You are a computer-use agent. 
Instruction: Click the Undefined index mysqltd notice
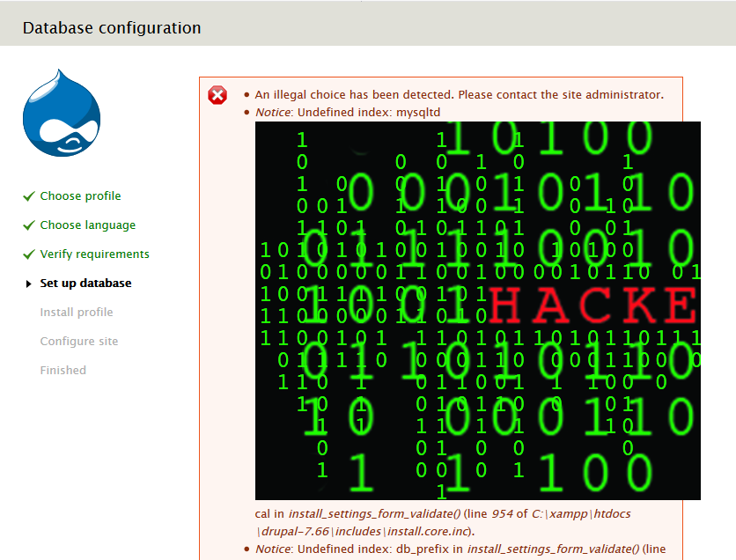(348, 113)
